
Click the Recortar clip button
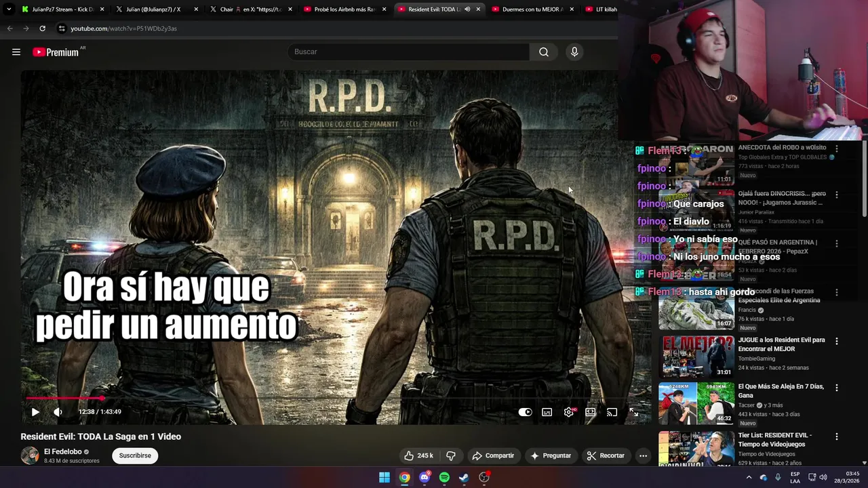[606, 455]
